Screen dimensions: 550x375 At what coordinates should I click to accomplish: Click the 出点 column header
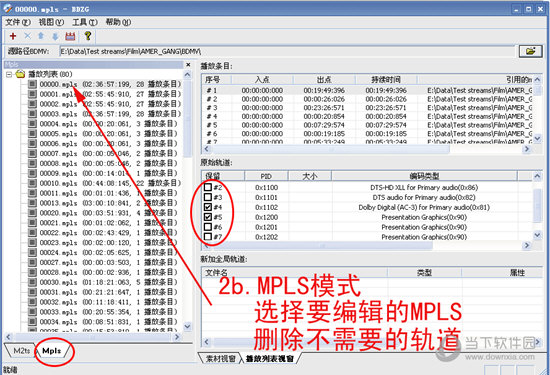(324, 80)
